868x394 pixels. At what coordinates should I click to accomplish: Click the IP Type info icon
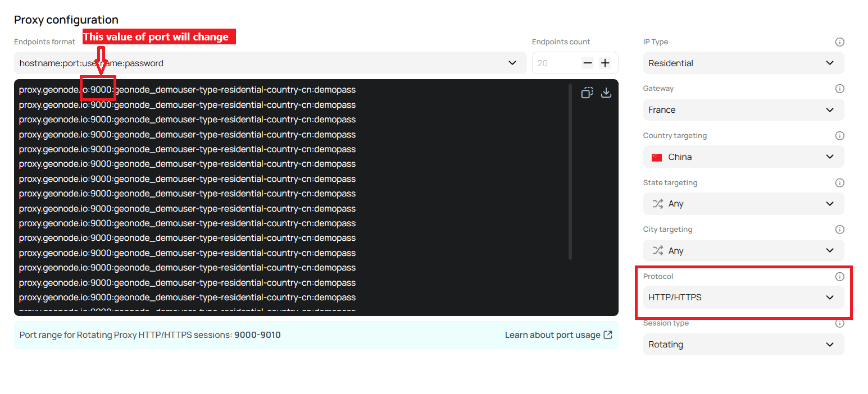pos(839,42)
